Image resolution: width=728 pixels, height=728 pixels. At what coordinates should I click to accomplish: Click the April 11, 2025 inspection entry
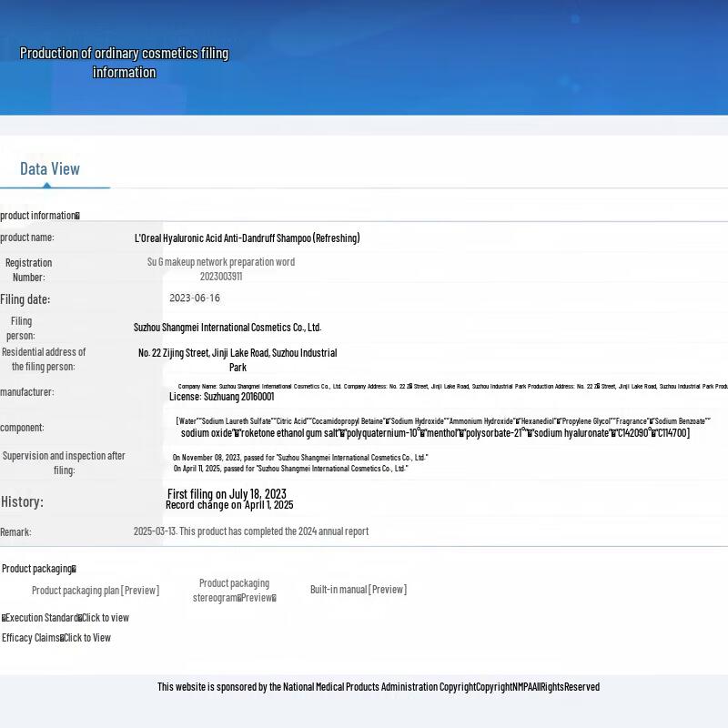pyautogui.click(x=290, y=469)
